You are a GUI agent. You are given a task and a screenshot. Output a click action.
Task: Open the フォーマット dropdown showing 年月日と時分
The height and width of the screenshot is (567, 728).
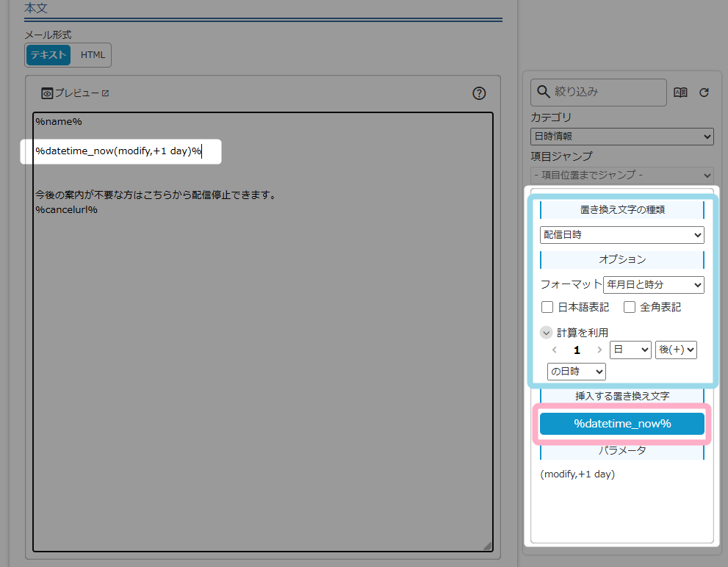click(x=653, y=284)
